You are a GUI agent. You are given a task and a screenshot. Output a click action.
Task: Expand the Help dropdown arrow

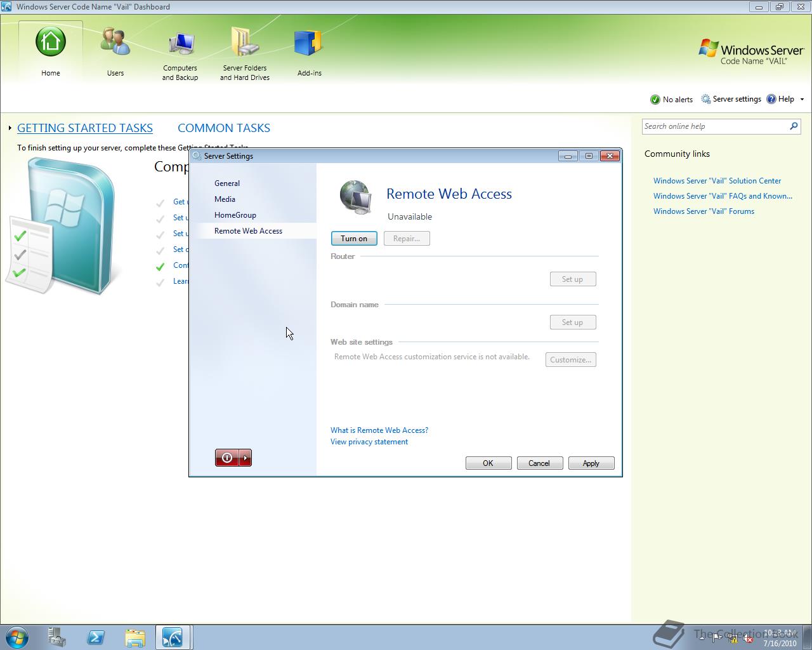coord(802,100)
